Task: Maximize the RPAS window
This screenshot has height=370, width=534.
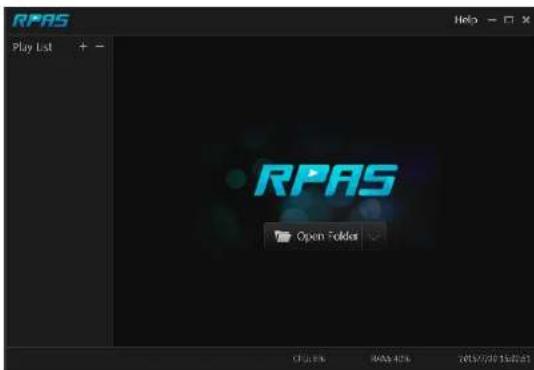Action: (508, 20)
